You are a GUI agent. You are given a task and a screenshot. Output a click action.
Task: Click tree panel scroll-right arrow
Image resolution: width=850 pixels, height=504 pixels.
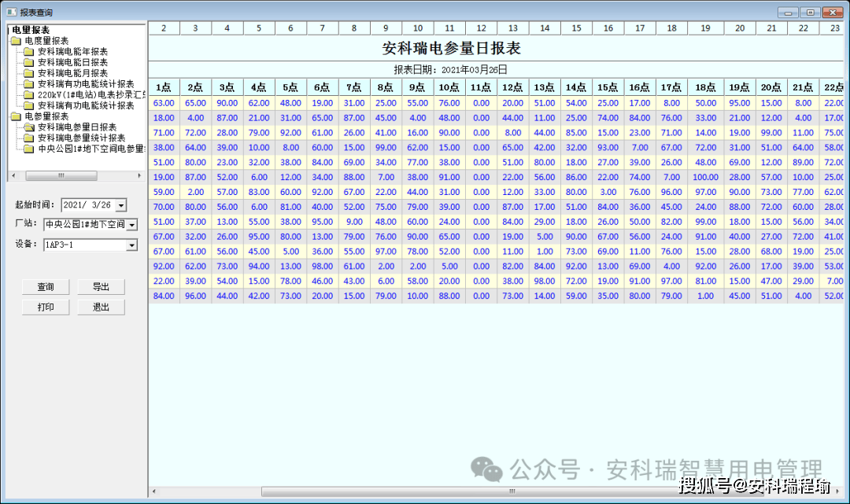tap(139, 175)
